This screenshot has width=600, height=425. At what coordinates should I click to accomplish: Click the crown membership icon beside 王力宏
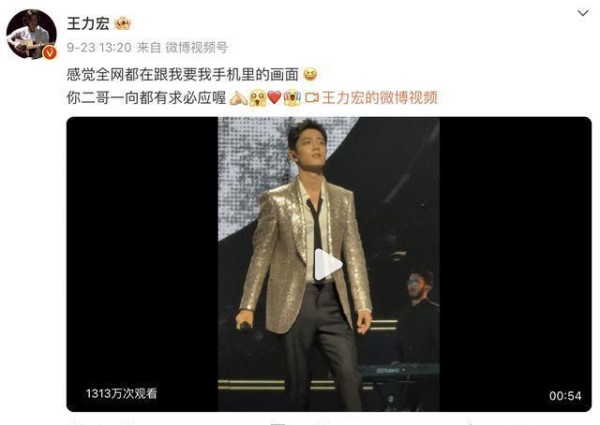pyautogui.click(x=123, y=24)
